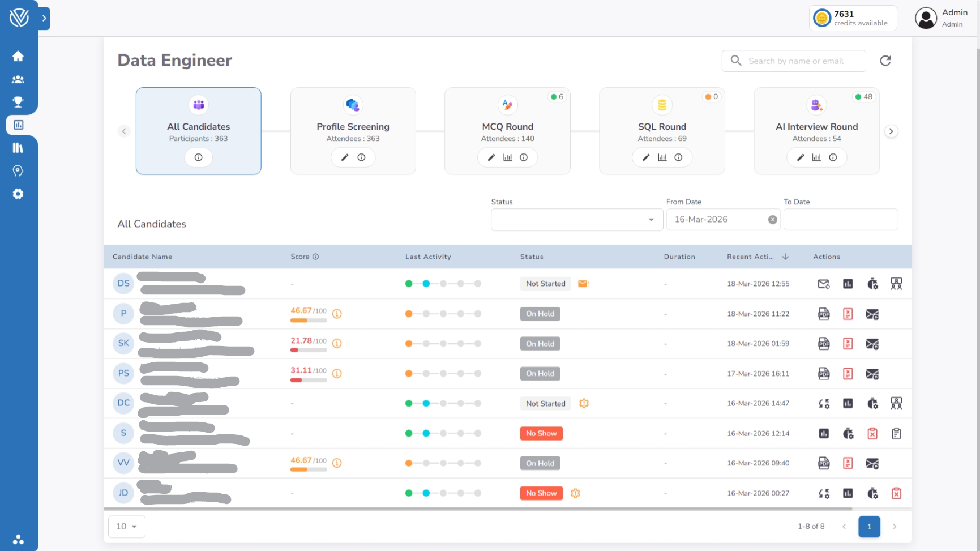Expand the left sidebar with chevron

pos(44,18)
